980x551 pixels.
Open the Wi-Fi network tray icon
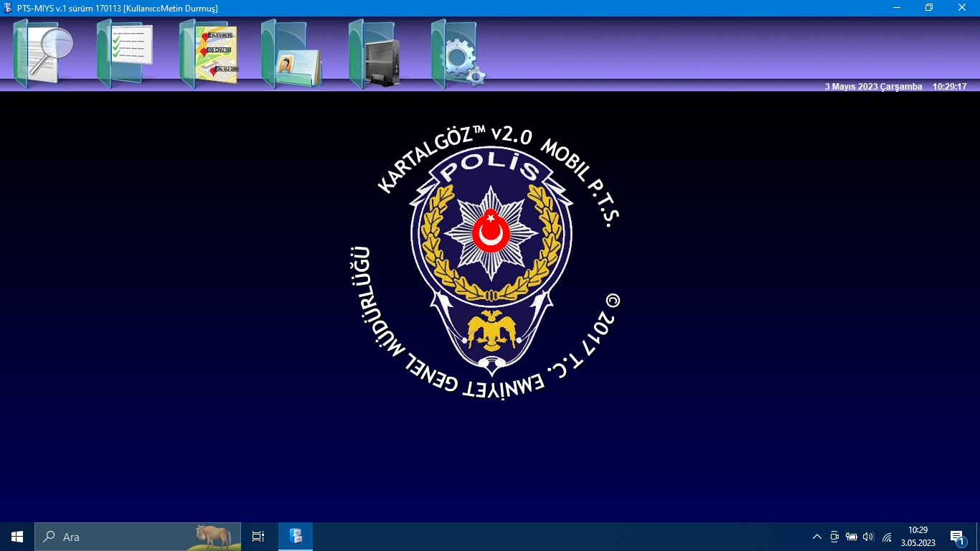[887, 537]
